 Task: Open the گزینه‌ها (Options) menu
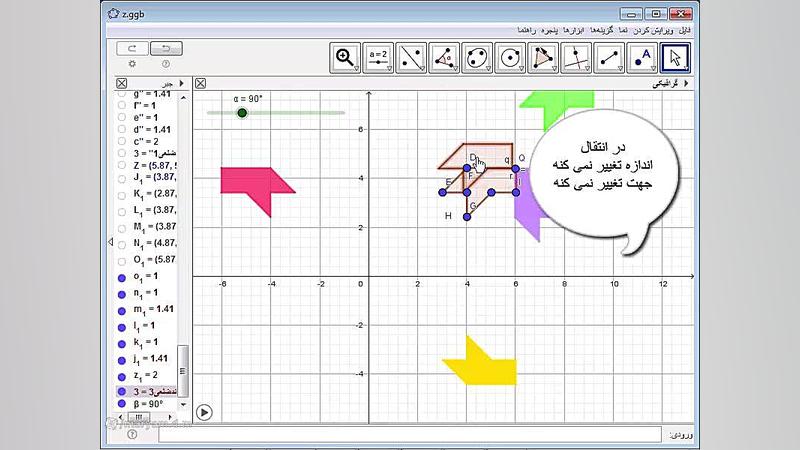[x=602, y=31]
